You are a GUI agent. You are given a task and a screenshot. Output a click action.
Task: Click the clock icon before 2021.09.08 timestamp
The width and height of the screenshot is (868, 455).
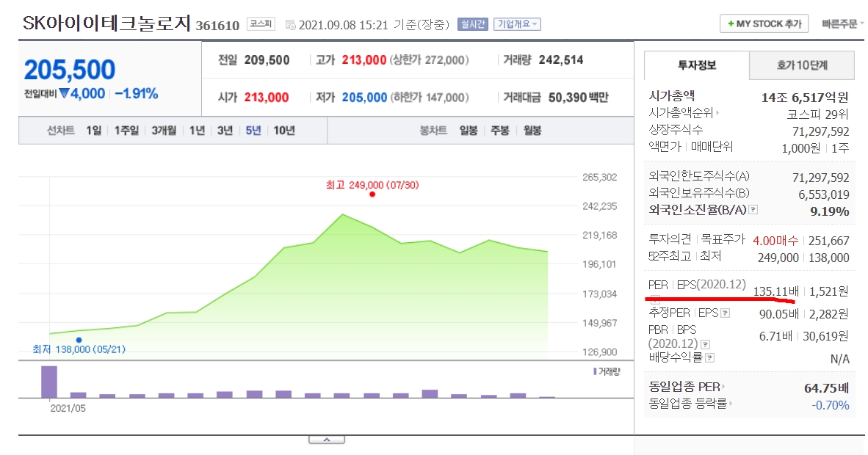tap(290, 26)
